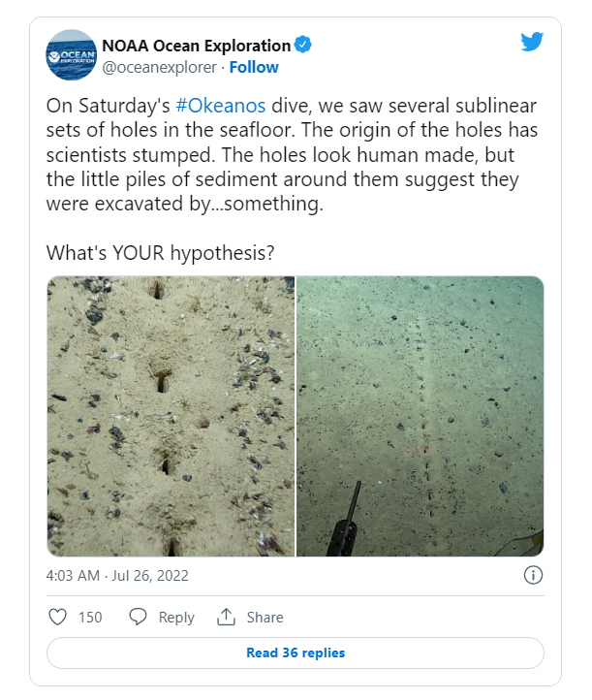Click the reply speech bubble icon
This screenshot has width=592, height=700.
tap(139, 617)
